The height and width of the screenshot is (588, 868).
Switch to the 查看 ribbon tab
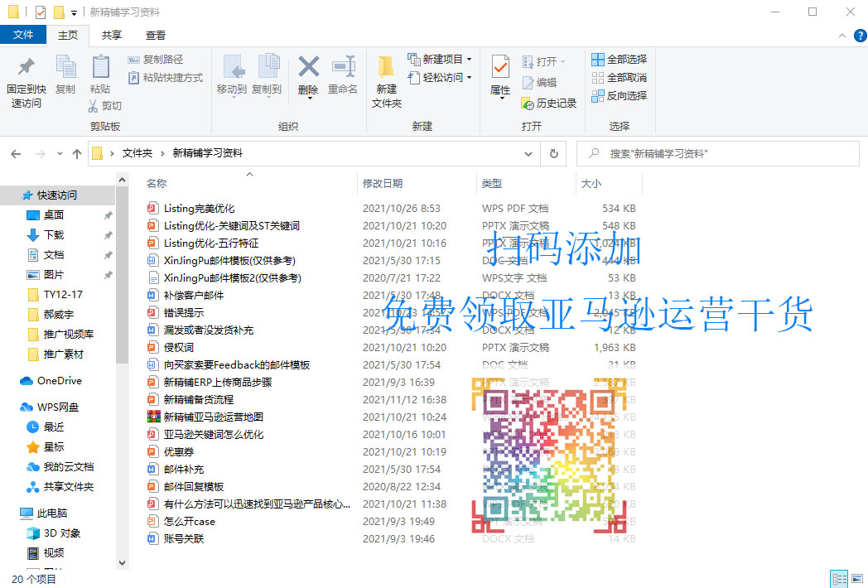point(157,36)
